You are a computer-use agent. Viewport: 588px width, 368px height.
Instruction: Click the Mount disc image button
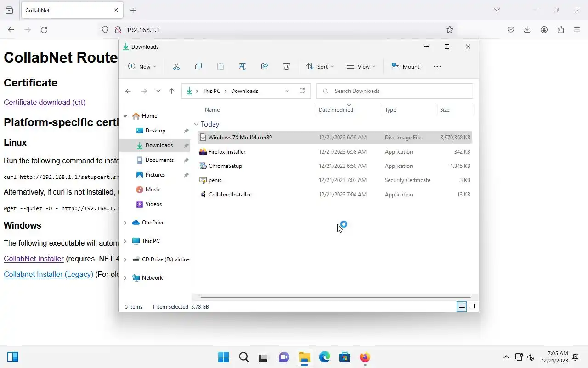click(x=406, y=66)
